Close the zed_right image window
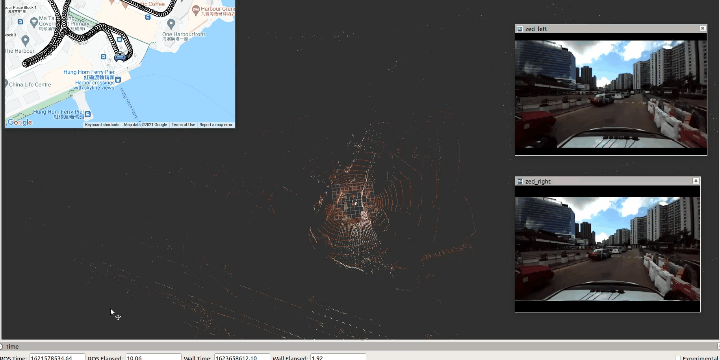Screen dimensions: 720x360 [696, 181]
